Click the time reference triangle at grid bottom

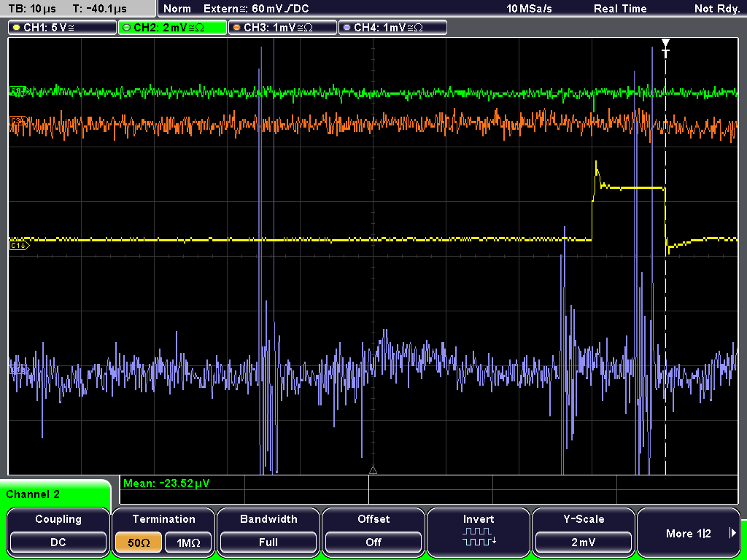pos(373,470)
